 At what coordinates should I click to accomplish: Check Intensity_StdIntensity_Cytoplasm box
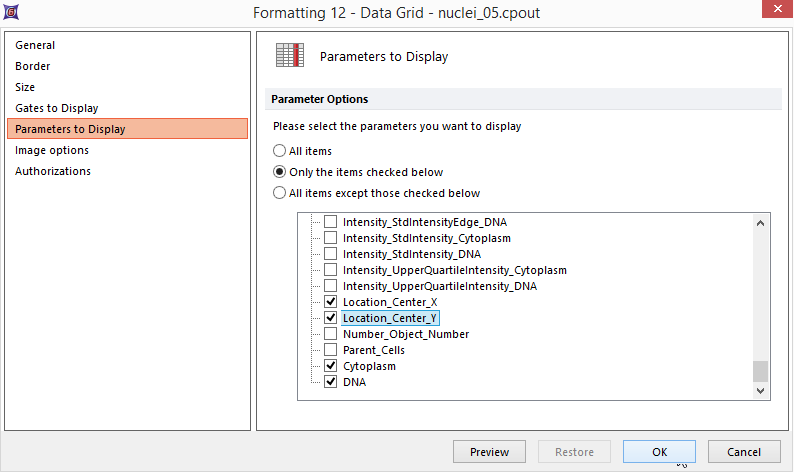(330, 238)
